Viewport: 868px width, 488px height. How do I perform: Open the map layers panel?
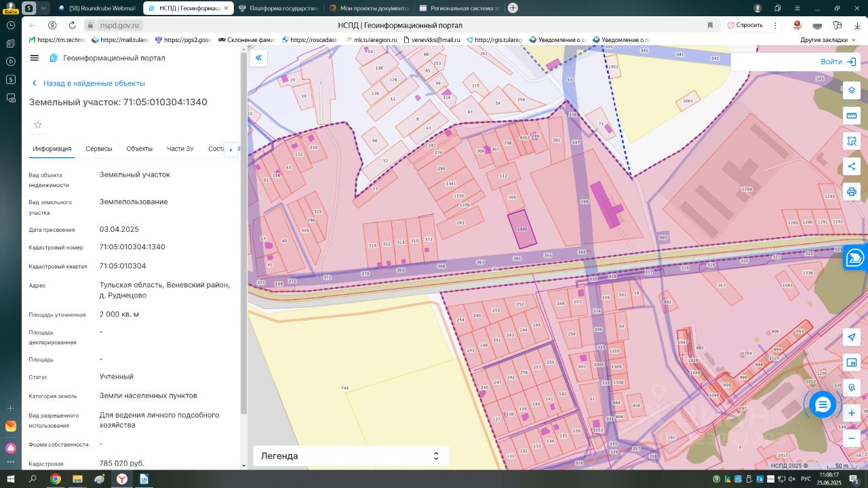point(852,90)
